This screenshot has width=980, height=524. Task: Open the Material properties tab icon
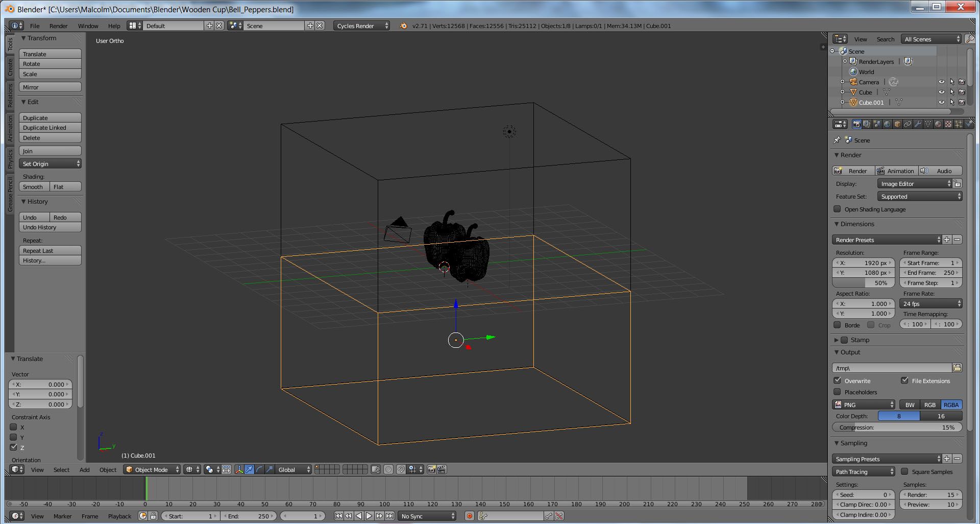[x=938, y=124]
